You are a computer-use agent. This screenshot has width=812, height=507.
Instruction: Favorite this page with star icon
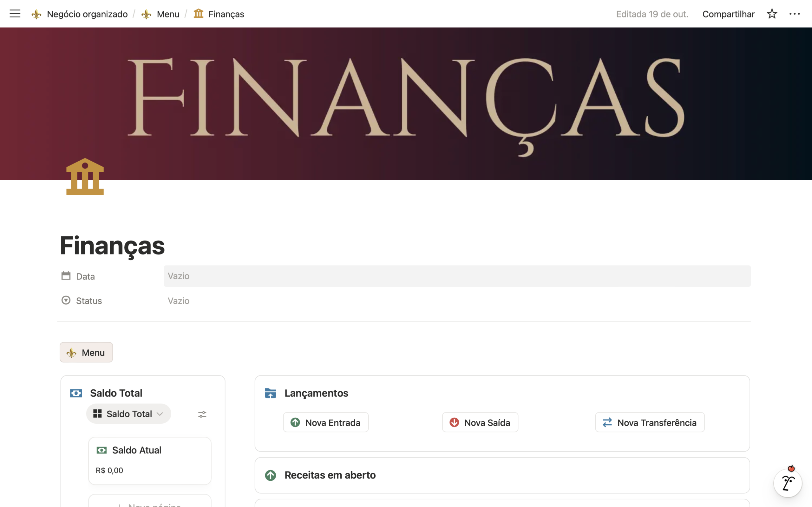[x=772, y=14]
